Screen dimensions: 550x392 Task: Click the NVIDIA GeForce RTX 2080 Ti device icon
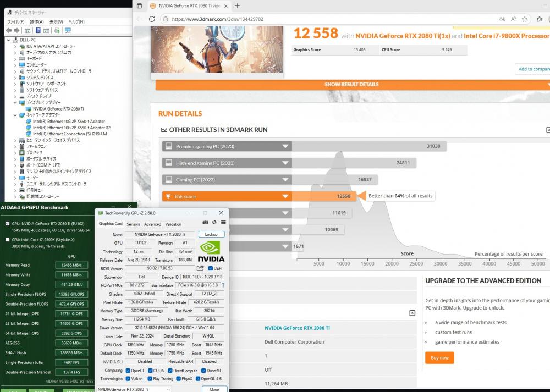29,109
